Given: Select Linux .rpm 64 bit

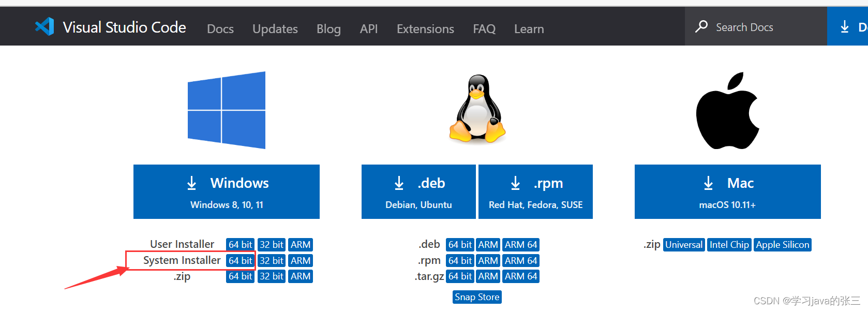Looking at the screenshot, I should point(460,261).
